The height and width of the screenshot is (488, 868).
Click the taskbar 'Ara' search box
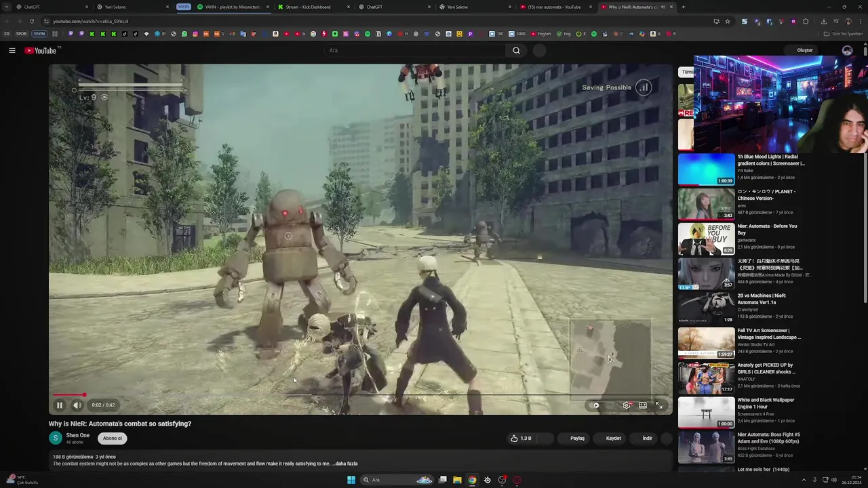[397, 480]
